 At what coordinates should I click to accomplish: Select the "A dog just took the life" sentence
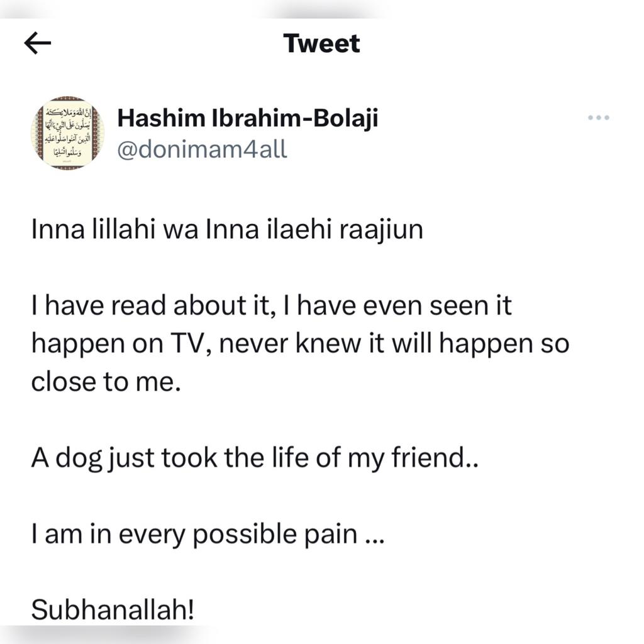point(255,458)
